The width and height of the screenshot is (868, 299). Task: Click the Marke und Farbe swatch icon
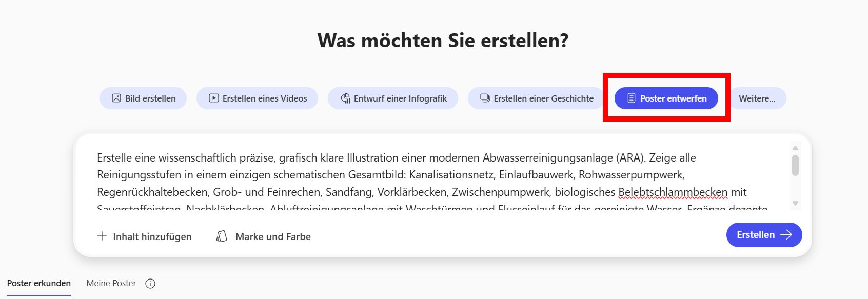point(222,236)
